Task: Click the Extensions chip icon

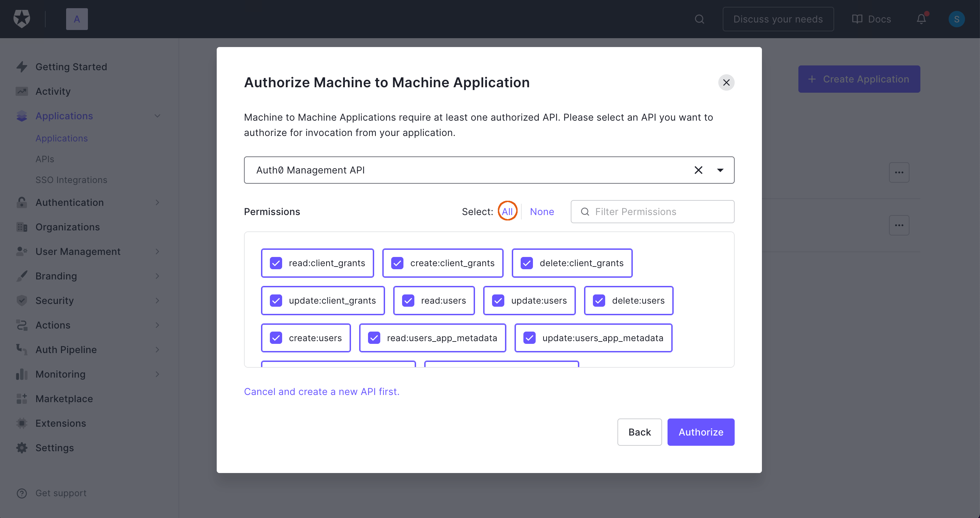Action: tap(22, 423)
